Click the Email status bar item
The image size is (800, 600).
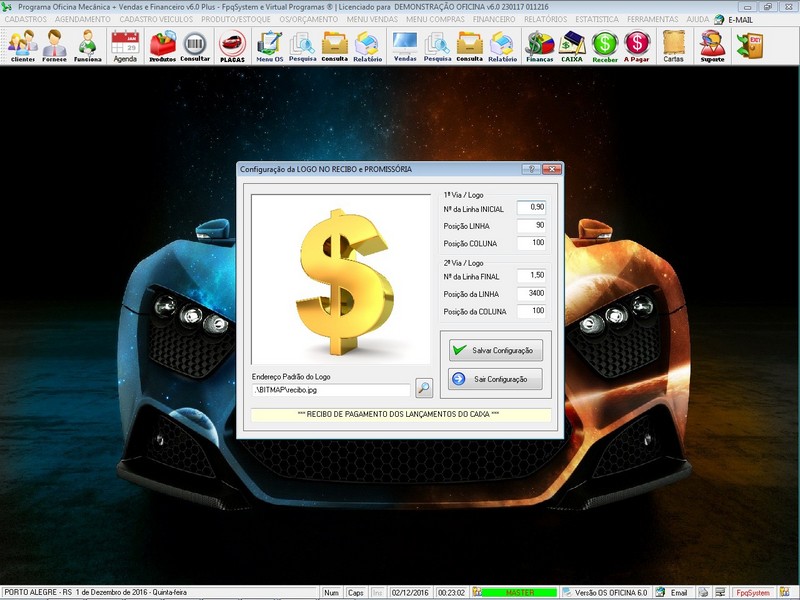(679, 593)
